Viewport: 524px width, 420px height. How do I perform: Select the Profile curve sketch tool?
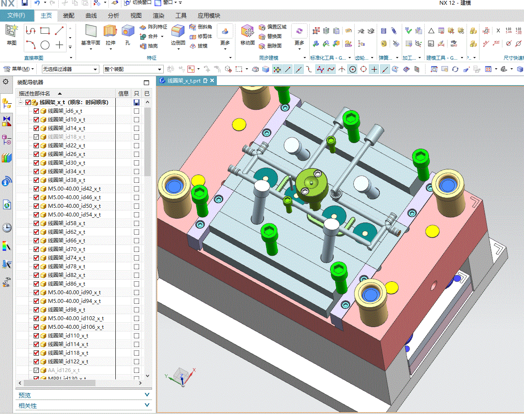[30, 30]
